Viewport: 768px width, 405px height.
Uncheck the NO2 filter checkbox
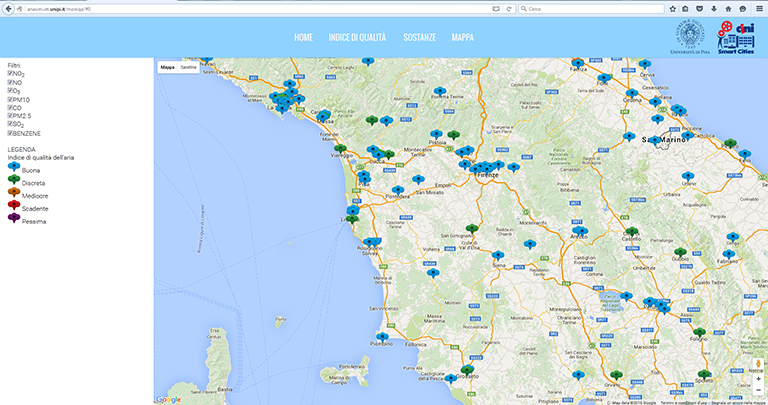10,73
